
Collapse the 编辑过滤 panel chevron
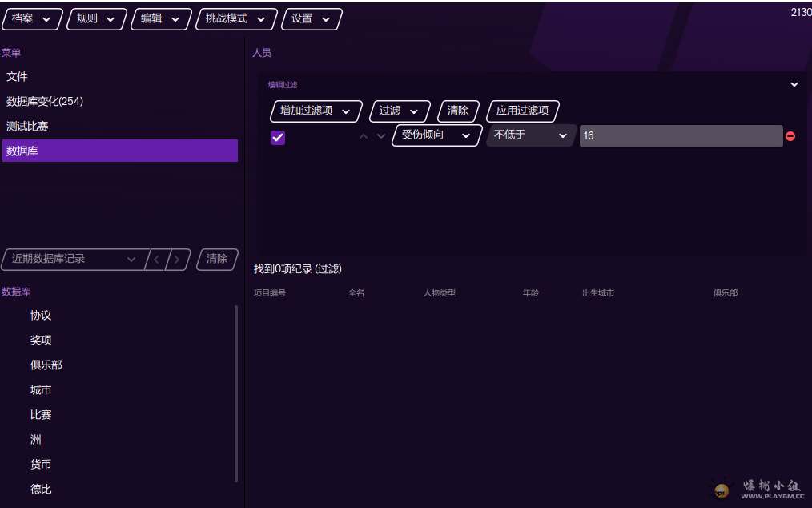point(794,84)
